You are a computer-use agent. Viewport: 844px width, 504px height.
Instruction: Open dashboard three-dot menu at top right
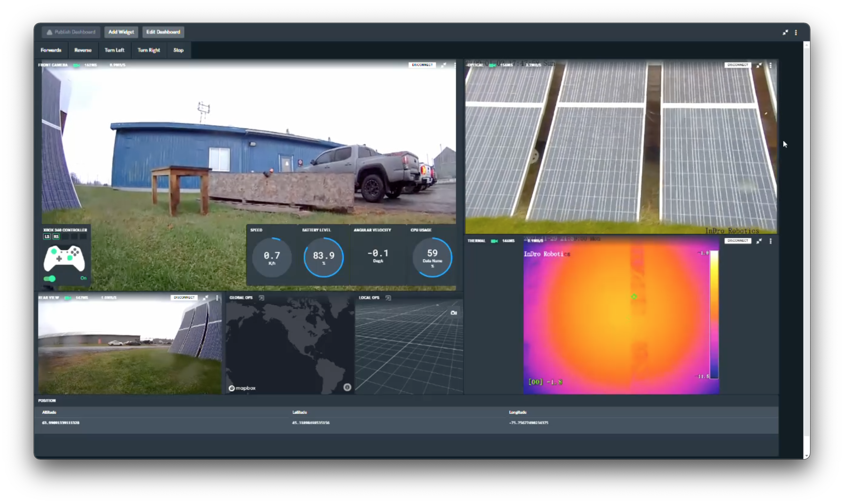(796, 33)
